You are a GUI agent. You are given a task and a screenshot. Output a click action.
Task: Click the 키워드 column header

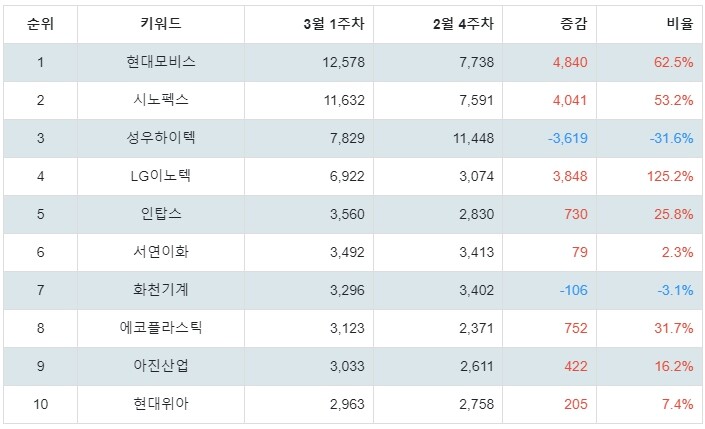(161, 24)
